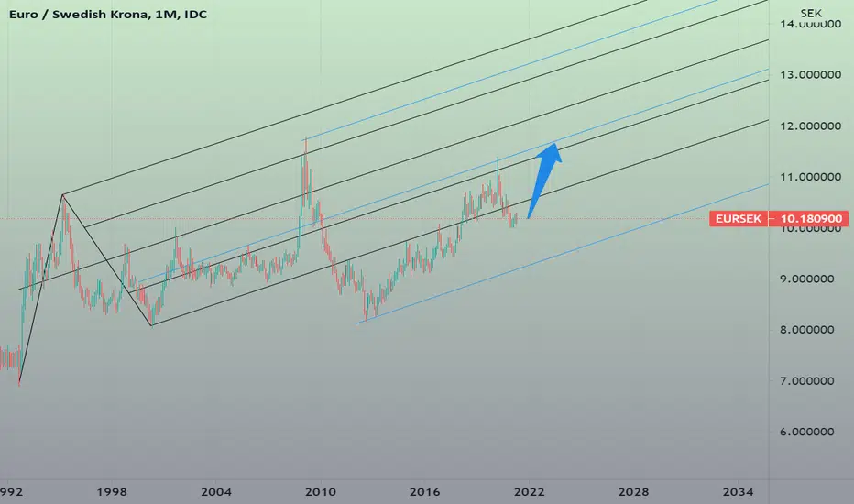Click the 2010 time axis label
Screen dimensions: 854x504
pyautogui.click(x=321, y=492)
